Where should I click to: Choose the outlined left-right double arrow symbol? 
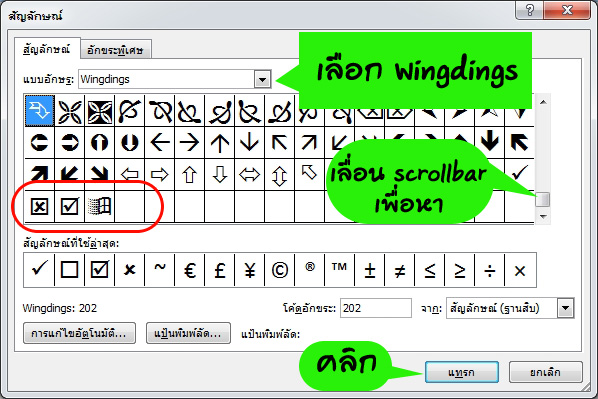[x=249, y=175]
